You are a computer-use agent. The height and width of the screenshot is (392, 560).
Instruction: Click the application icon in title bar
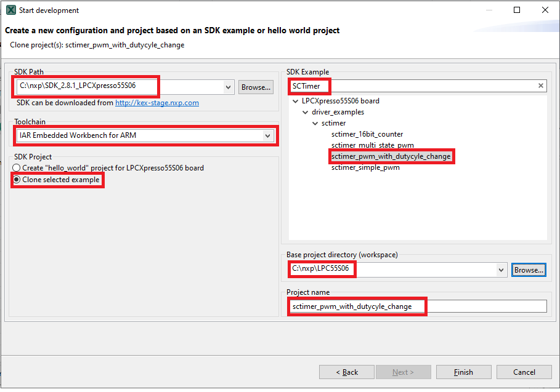pos(10,10)
